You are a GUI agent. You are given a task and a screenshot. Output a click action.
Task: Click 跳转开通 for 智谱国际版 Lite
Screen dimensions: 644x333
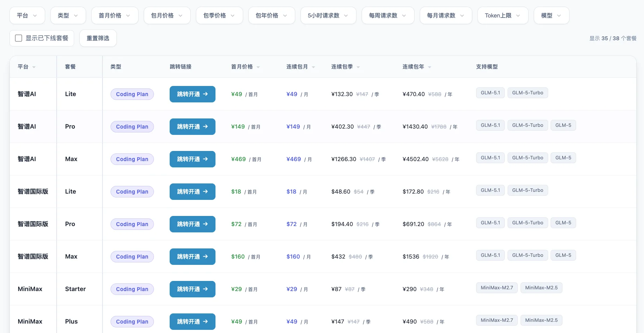pos(192,191)
